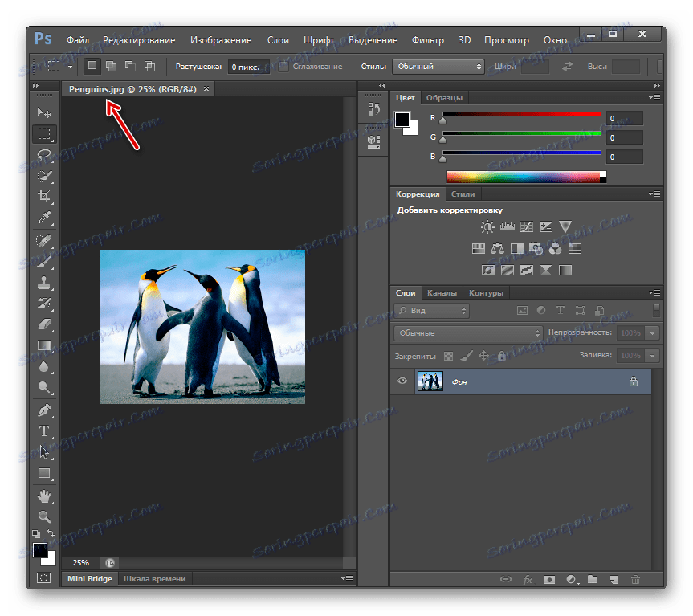Toggle lock transparent pixels
Screen dimensions: 693x616
pyautogui.click(x=448, y=356)
